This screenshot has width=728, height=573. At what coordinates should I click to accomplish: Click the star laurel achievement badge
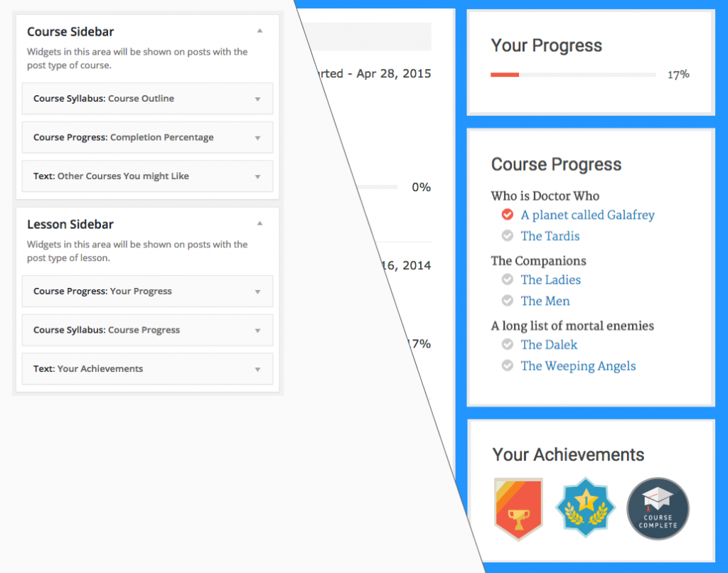pyautogui.click(x=585, y=508)
